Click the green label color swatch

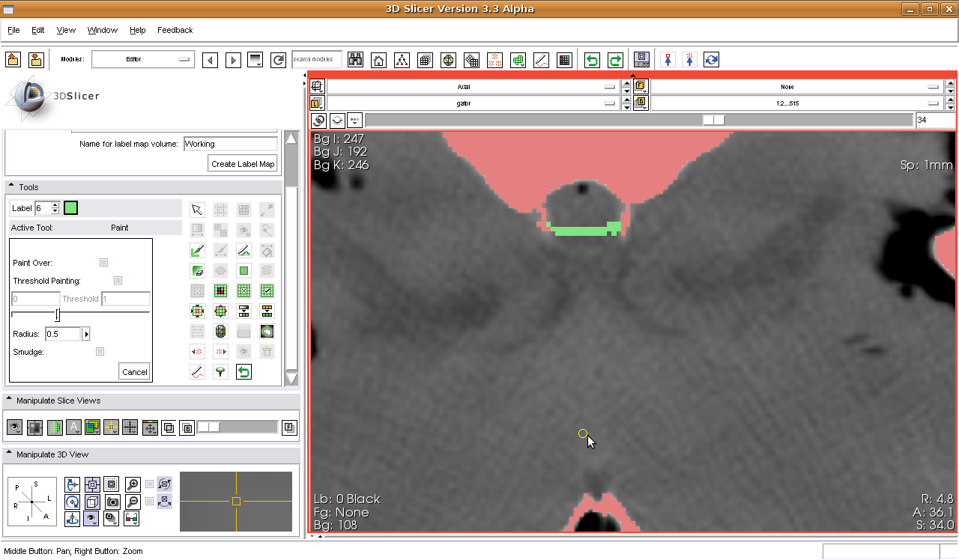pyautogui.click(x=71, y=207)
